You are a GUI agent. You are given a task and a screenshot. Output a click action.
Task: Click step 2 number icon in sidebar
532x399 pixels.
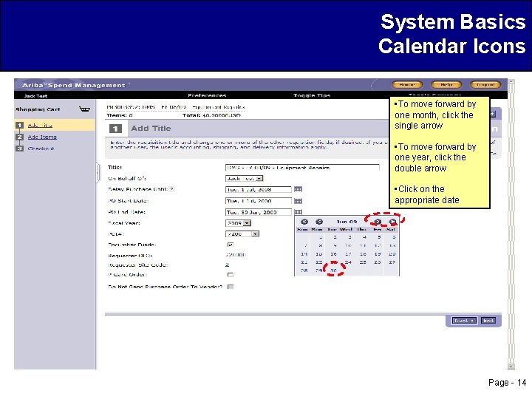tap(20, 137)
